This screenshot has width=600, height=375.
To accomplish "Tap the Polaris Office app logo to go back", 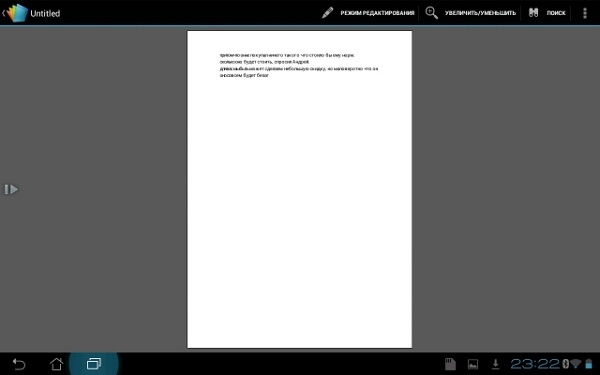I will pyautogui.click(x=17, y=13).
